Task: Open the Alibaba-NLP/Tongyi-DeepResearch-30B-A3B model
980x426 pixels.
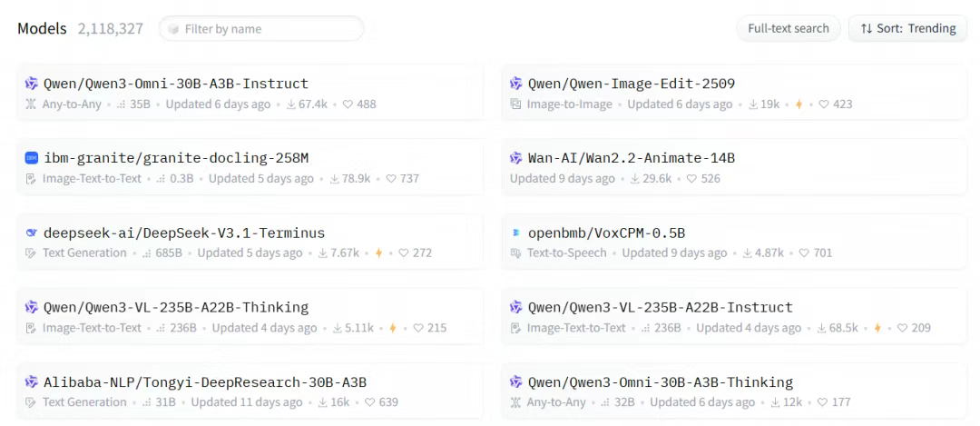Action: [205, 381]
